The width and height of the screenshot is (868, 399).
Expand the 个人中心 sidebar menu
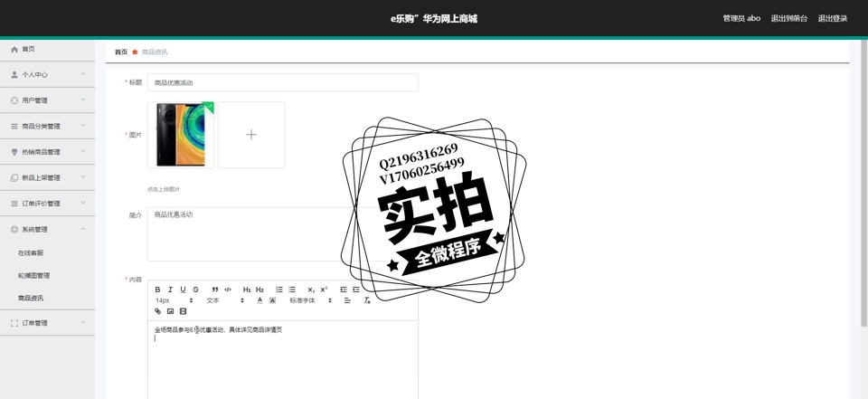tap(47, 74)
